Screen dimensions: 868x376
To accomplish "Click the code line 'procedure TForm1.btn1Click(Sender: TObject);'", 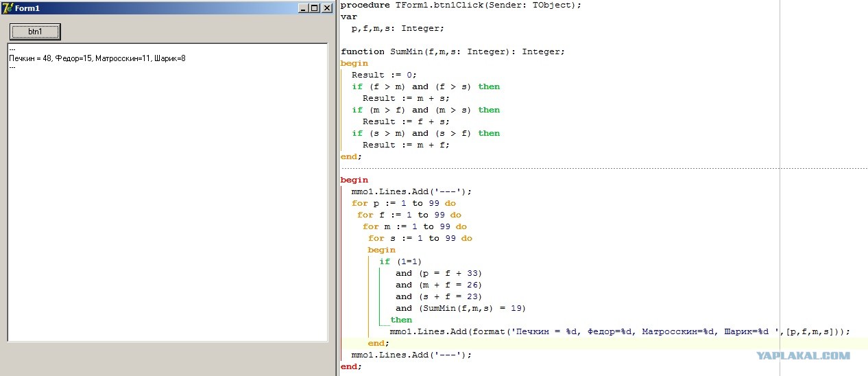I will pos(461,5).
